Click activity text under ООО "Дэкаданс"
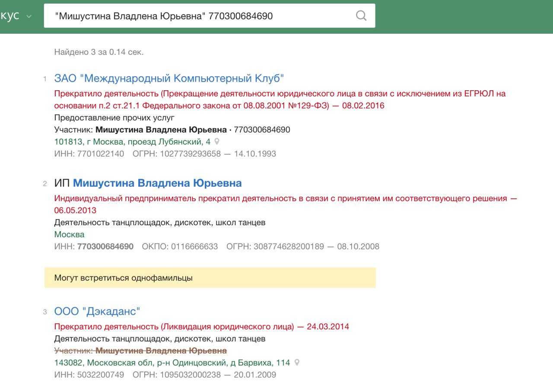 pyautogui.click(x=160, y=338)
